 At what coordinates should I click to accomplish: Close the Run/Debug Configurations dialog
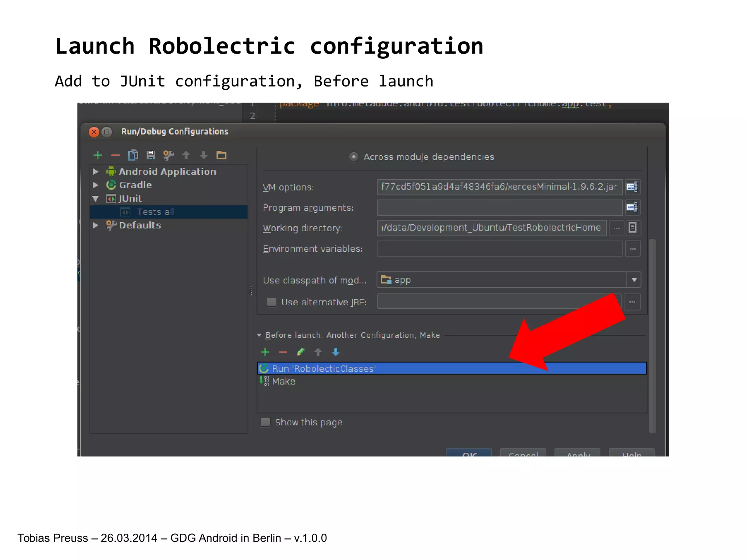(94, 132)
